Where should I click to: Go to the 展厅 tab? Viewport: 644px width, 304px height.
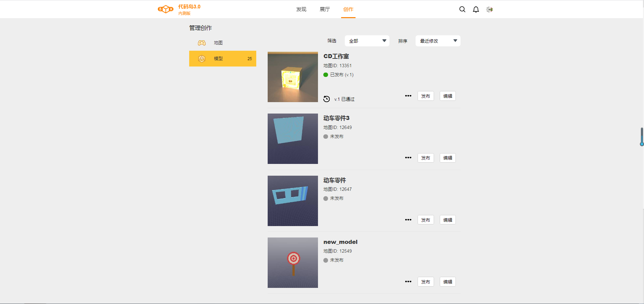[x=325, y=9]
